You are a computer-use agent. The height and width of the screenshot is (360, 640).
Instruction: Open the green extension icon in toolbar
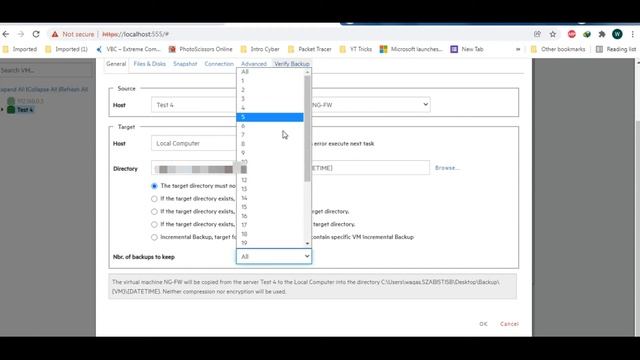[x=587, y=34]
